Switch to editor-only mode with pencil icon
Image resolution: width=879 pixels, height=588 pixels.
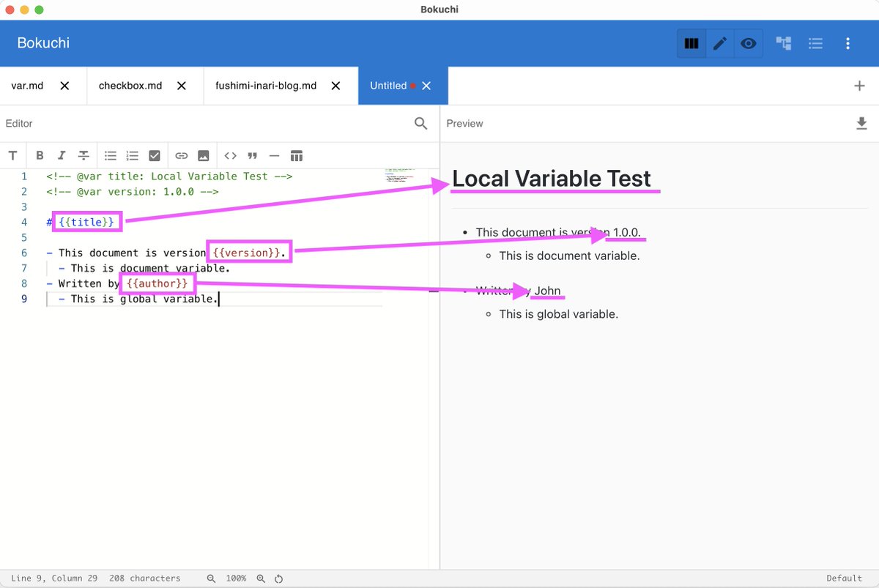point(720,44)
